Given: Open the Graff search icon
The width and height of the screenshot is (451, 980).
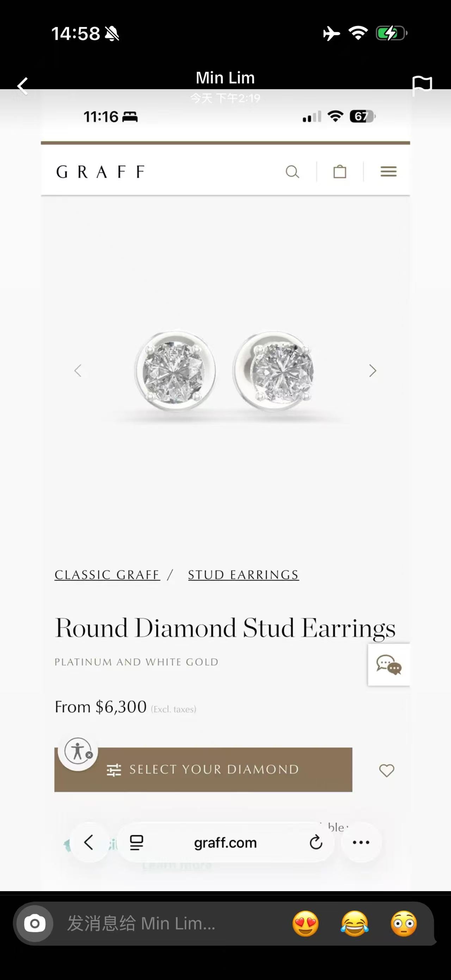Looking at the screenshot, I should point(292,172).
